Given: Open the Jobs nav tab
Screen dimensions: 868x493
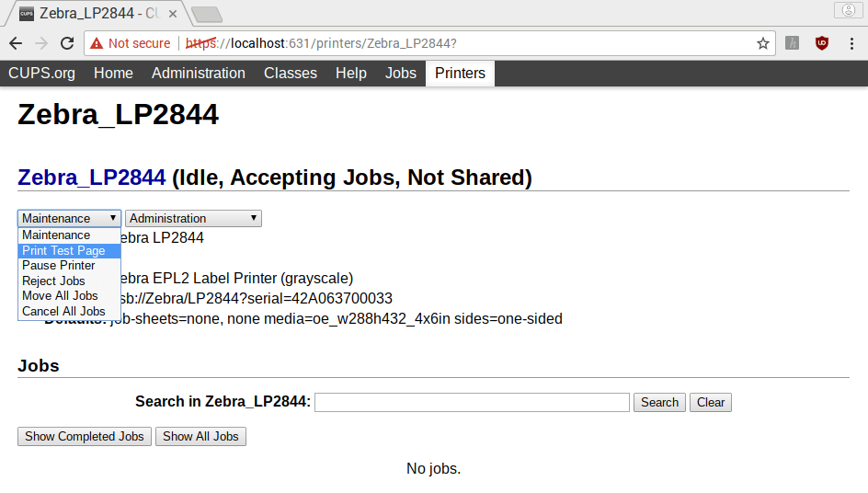Looking at the screenshot, I should pyautogui.click(x=401, y=73).
